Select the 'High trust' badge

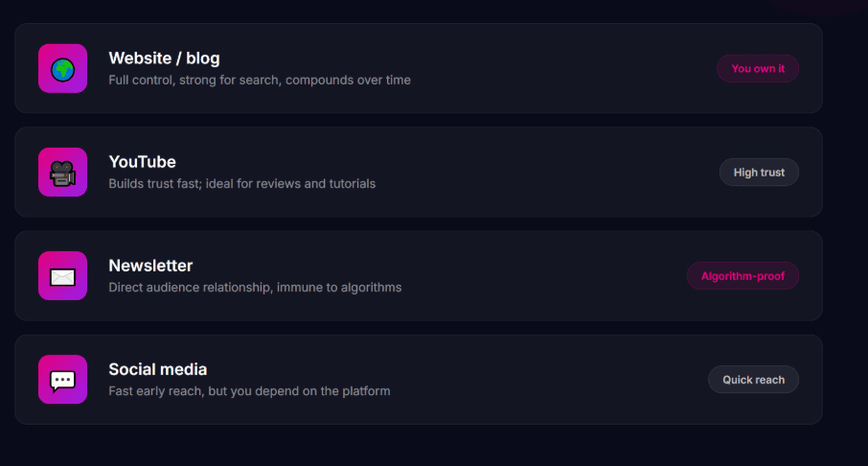pos(759,173)
